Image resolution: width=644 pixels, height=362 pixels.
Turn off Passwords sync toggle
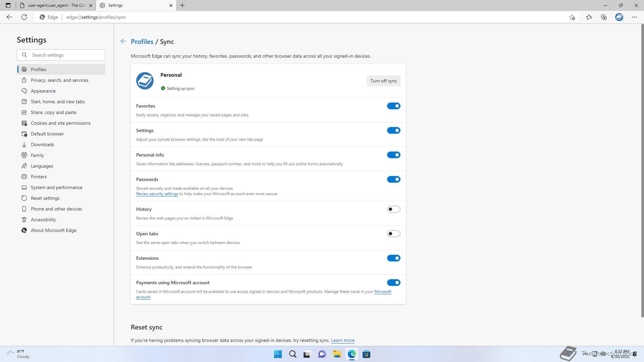[x=393, y=179]
